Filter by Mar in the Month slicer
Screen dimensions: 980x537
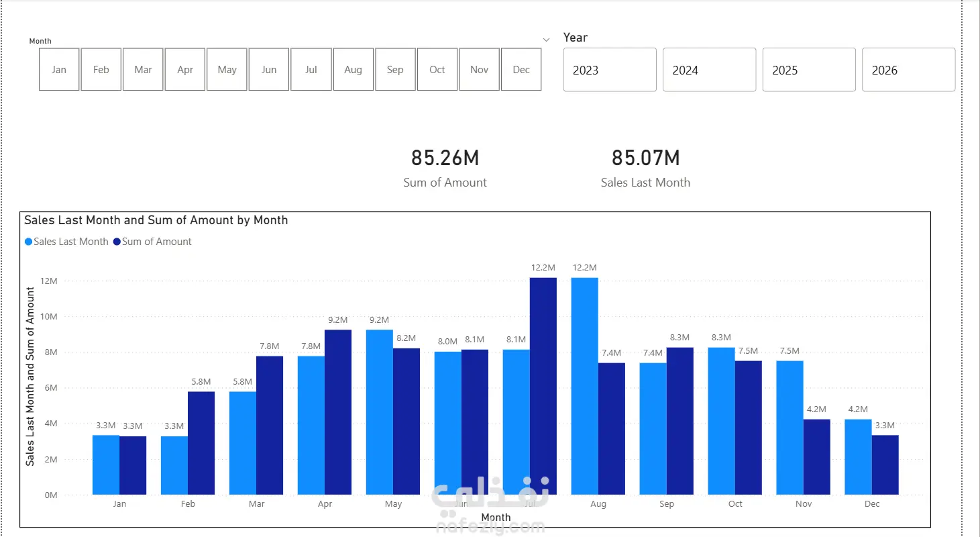[143, 69]
